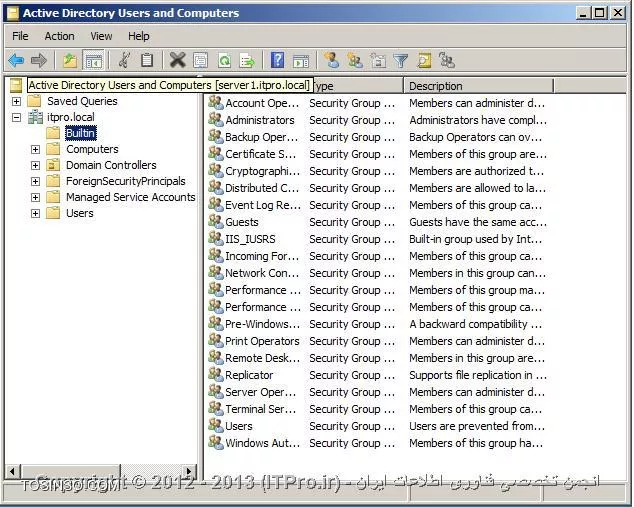Toggle the Show/Hide Action Pane icon
634x507 pixels.
coord(300,61)
